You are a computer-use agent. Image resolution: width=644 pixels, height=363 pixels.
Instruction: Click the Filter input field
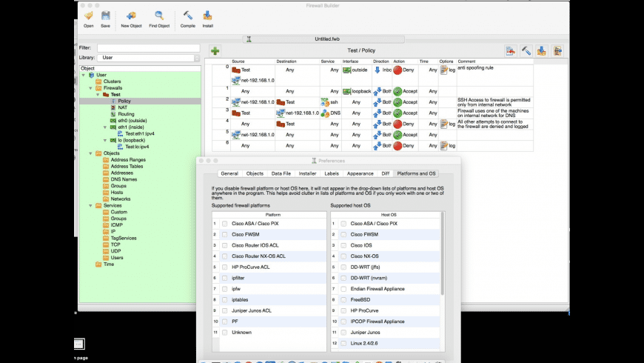[x=148, y=47]
